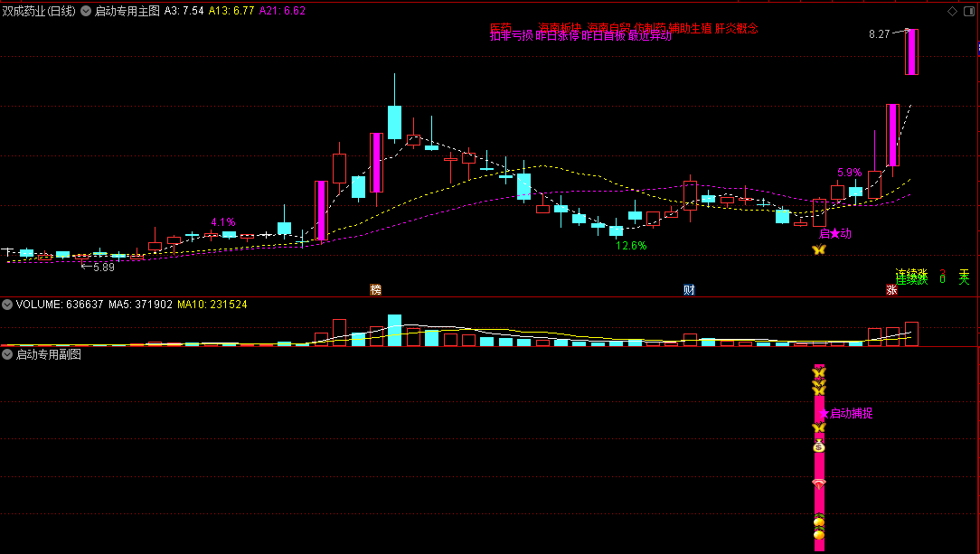This screenshot has width=980, height=554.
Task: Select the MA5: 371902 readout
Action: click(x=140, y=305)
